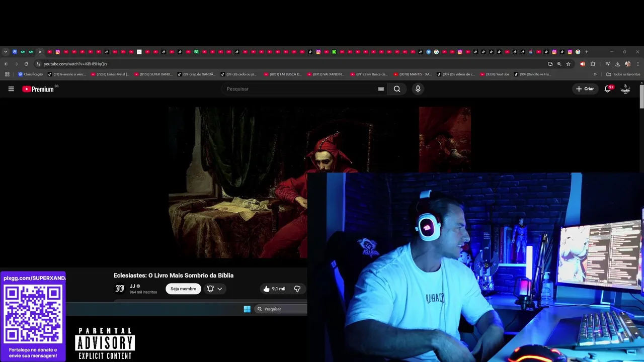
Task: Open the Classificação bookmark
Action: click(31, 74)
